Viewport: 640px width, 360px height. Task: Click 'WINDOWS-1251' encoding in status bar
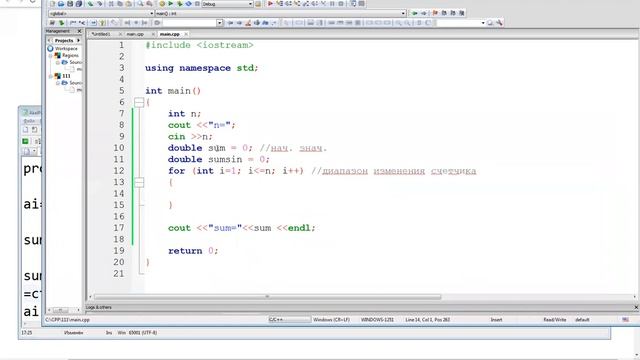click(377, 320)
